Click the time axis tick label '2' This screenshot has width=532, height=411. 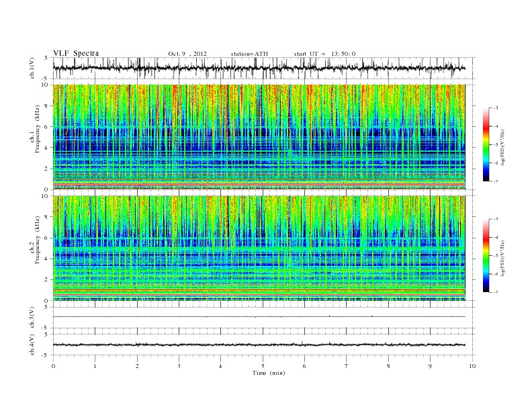click(x=137, y=366)
